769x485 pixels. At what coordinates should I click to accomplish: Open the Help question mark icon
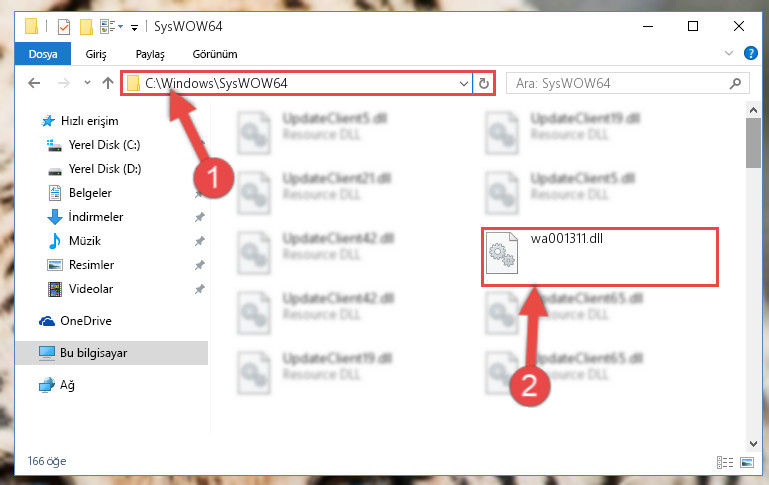pos(750,53)
